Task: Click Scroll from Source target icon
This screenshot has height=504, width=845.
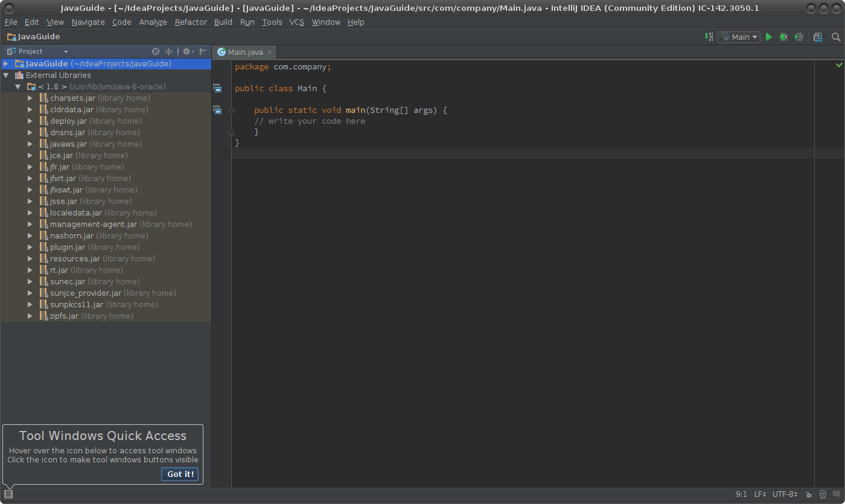Action: click(156, 51)
